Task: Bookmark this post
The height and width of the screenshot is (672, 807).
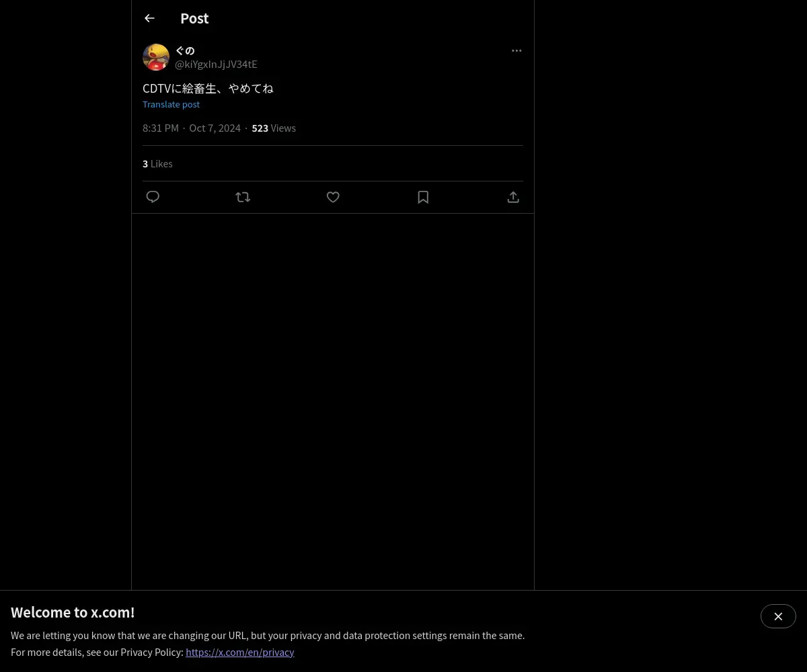Action: point(423,197)
